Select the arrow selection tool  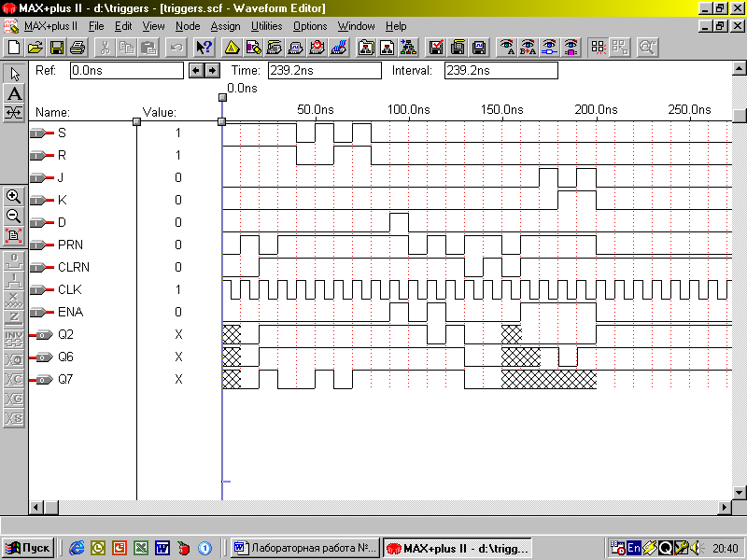point(14,74)
